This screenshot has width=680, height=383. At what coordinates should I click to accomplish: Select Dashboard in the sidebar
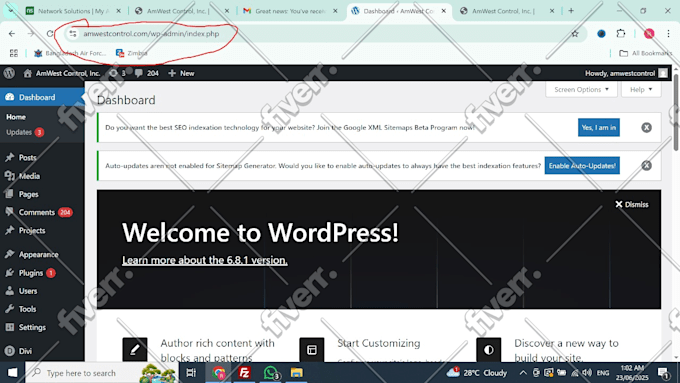coord(42,97)
